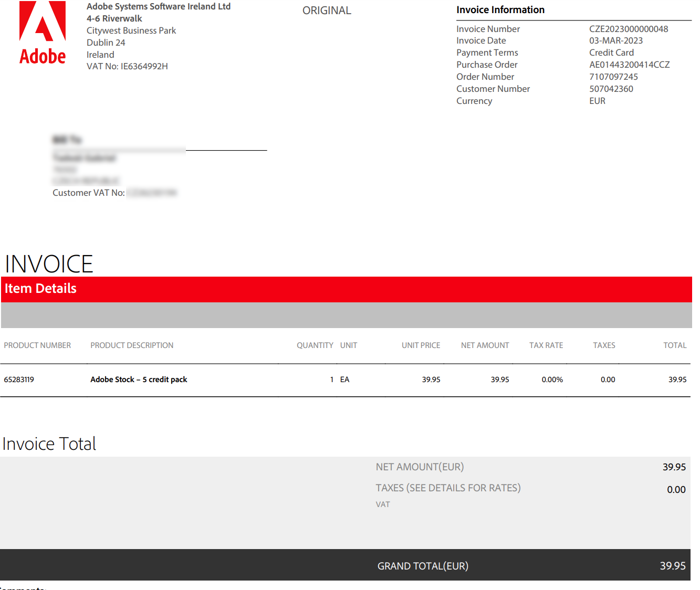
Task: Click the Invoice Date value 03-MAR-2023
Action: 617,40
